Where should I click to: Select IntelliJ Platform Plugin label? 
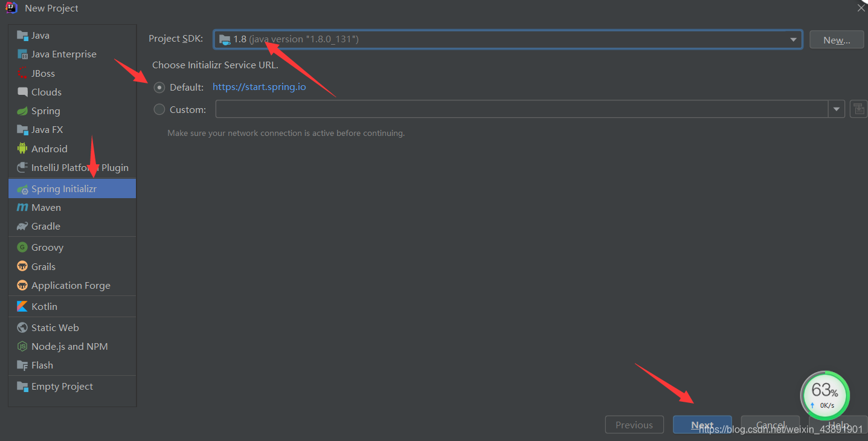(80, 168)
